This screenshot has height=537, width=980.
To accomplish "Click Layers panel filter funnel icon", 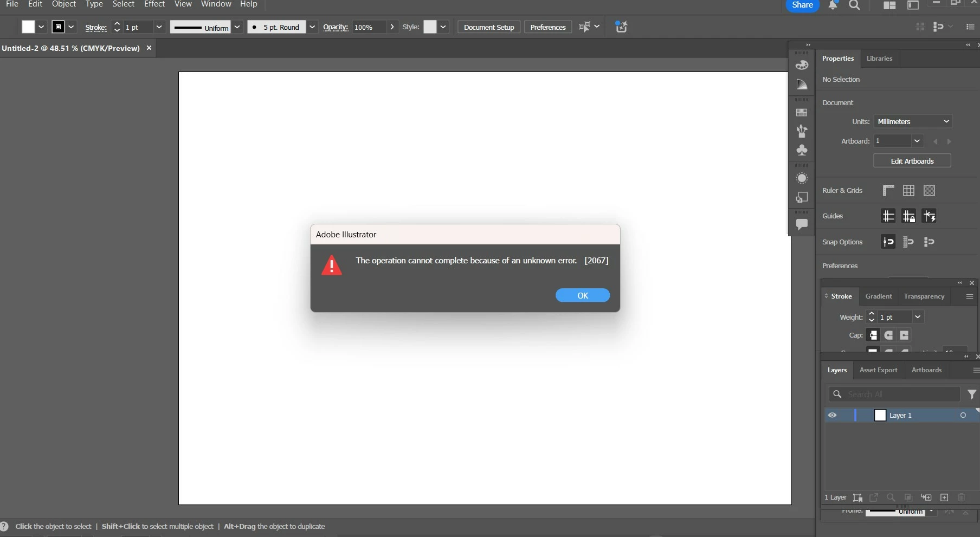I will pos(972,394).
